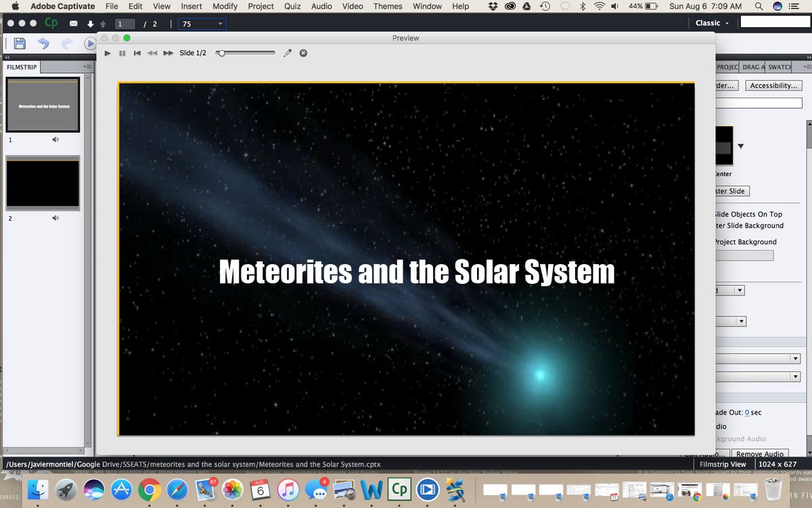Image resolution: width=812 pixels, height=508 pixels.
Task: Switch to the Drag and Drop tab
Action: tap(753, 67)
